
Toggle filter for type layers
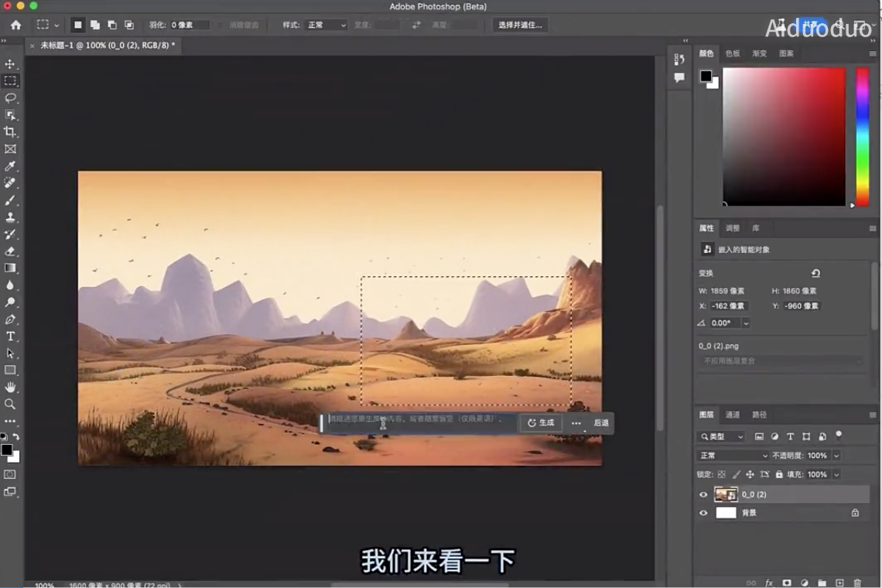[x=790, y=436]
